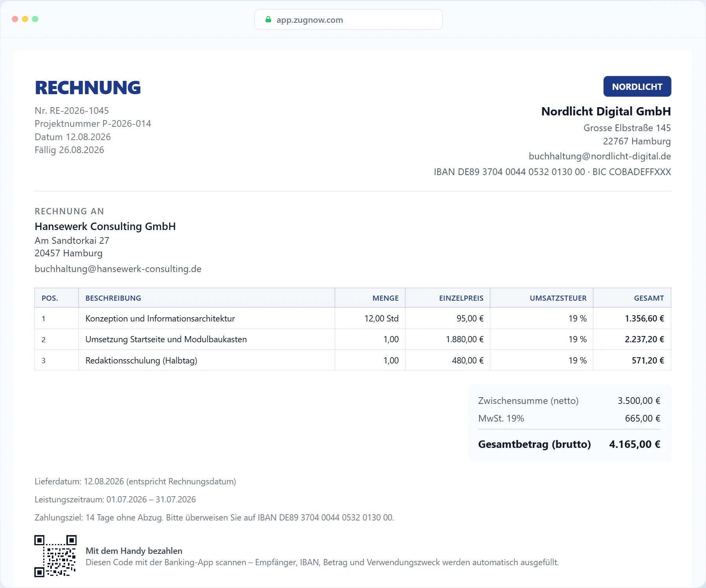The width and height of the screenshot is (706, 588).
Task: Click the green lock icon in address bar
Action: [x=268, y=19]
